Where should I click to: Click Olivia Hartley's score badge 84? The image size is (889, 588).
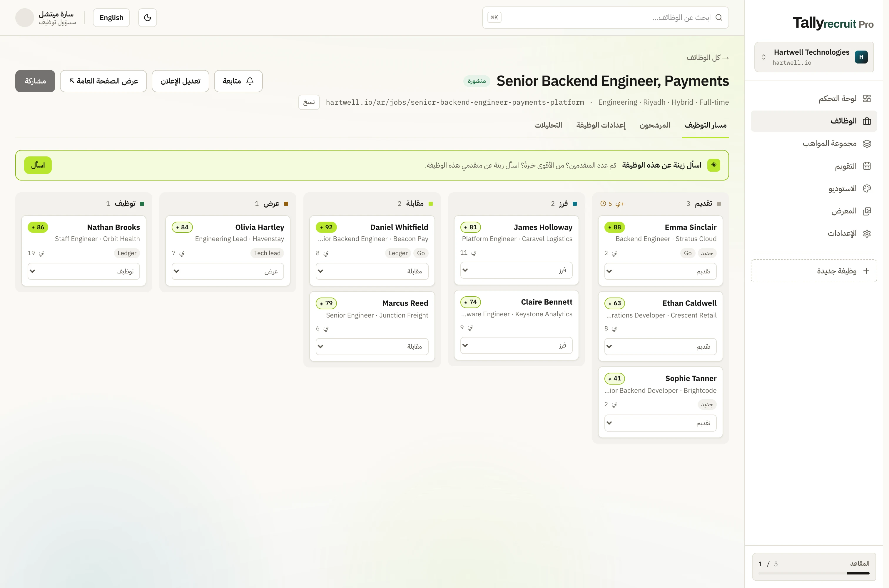182,227
